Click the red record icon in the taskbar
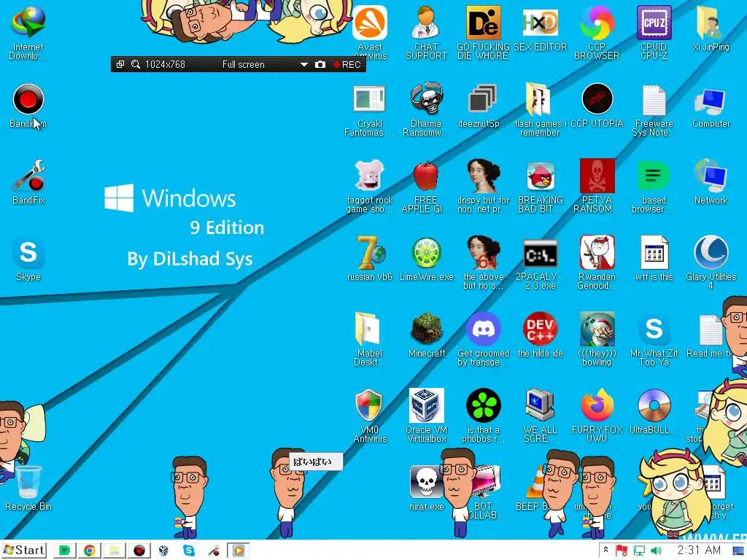Screen dimensions: 747x560 coord(139,551)
